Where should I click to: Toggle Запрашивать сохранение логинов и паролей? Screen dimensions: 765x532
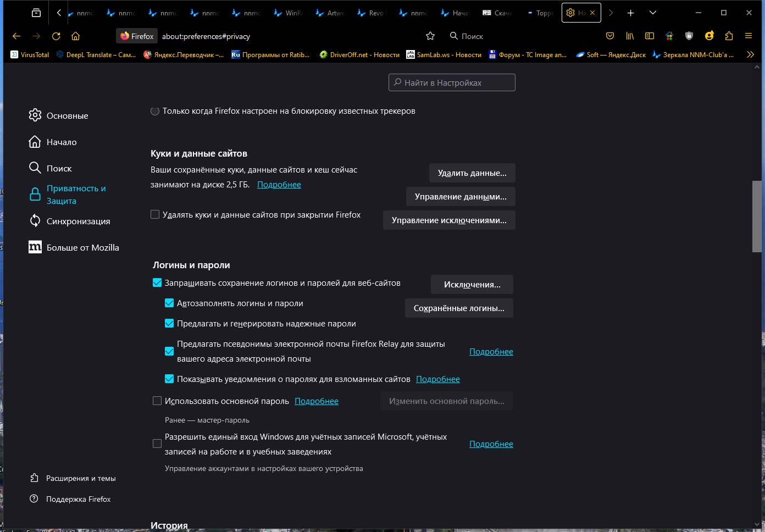[157, 282]
